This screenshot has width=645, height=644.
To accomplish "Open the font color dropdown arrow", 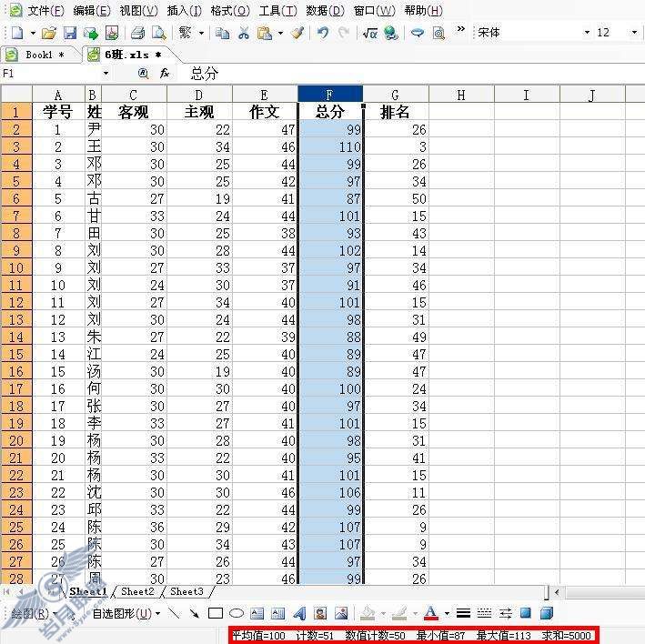I will [448, 614].
